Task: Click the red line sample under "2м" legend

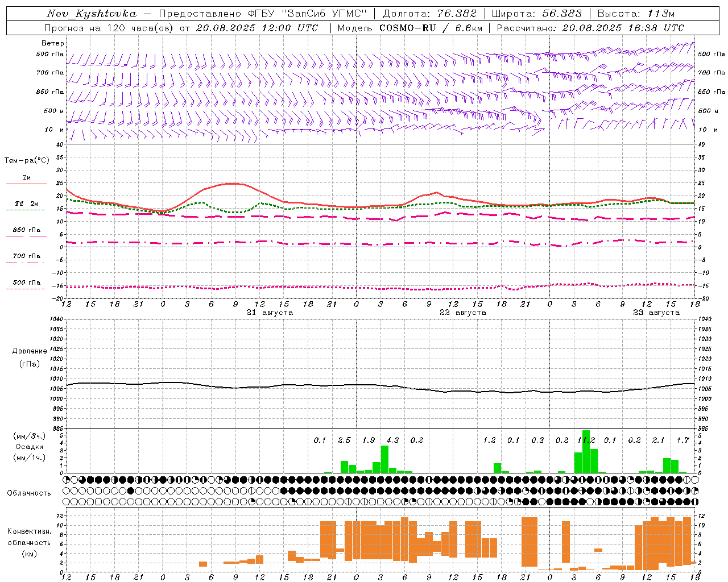Action: pos(26,184)
